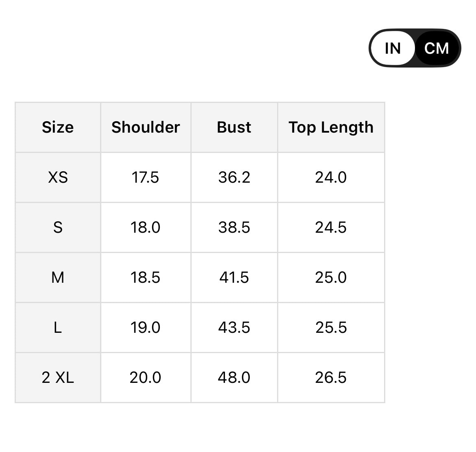This screenshot has width=476, height=452.
Task: Click 2 XL bust value 48.0
Action: 234,378
